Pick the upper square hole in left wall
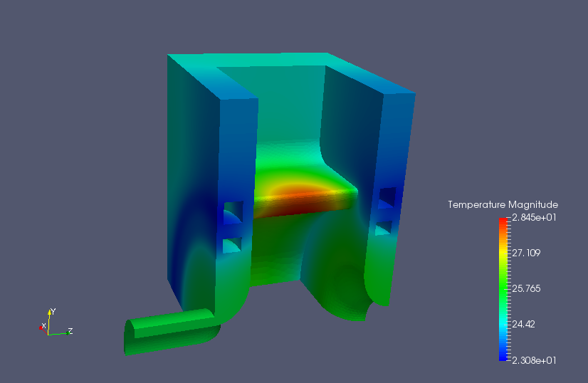Image resolution: width=588 pixels, height=383 pixels. pyautogui.click(x=233, y=213)
